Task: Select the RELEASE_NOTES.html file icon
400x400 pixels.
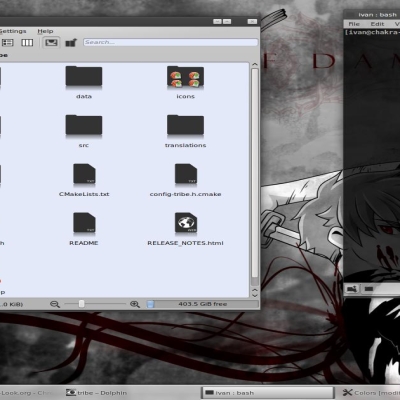Action: (x=186, y=223)
